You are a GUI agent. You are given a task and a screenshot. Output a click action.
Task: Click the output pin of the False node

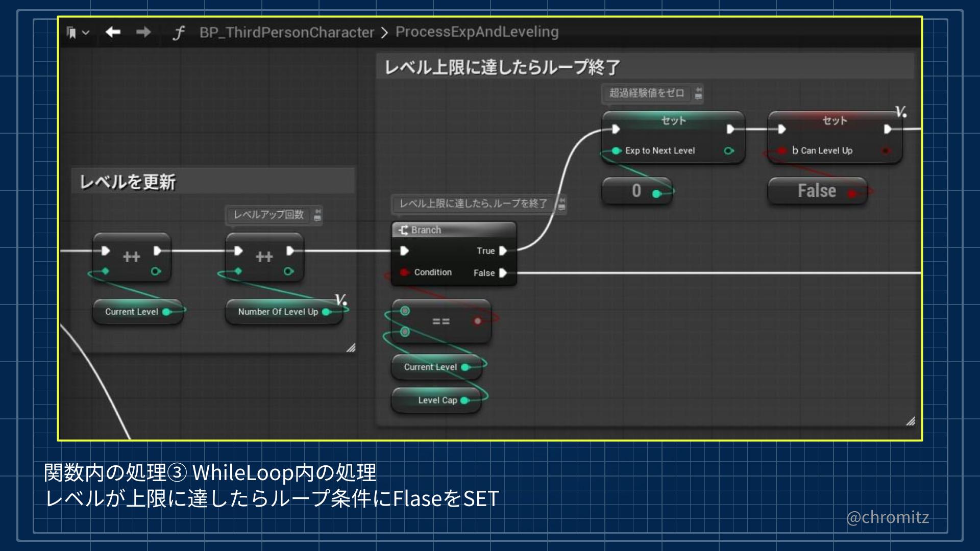(851, 193)
